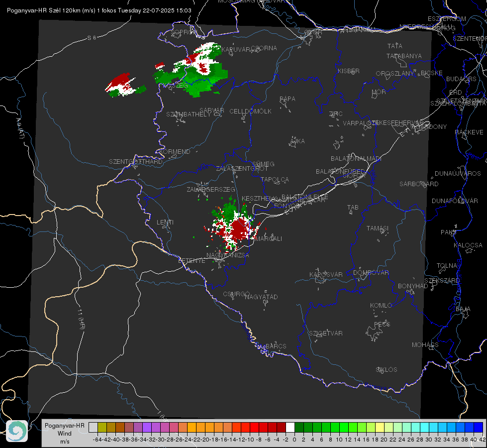Click the SÜMEG city label
This screenshot has height=448, width=487.
pyautogui.click(x=263, y=164)
